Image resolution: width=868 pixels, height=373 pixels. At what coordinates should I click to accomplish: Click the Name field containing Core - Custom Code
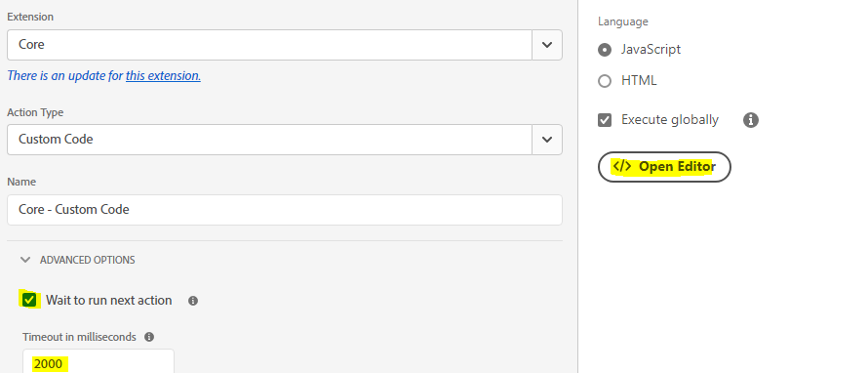pyautogui.click(x=285, y=210)
